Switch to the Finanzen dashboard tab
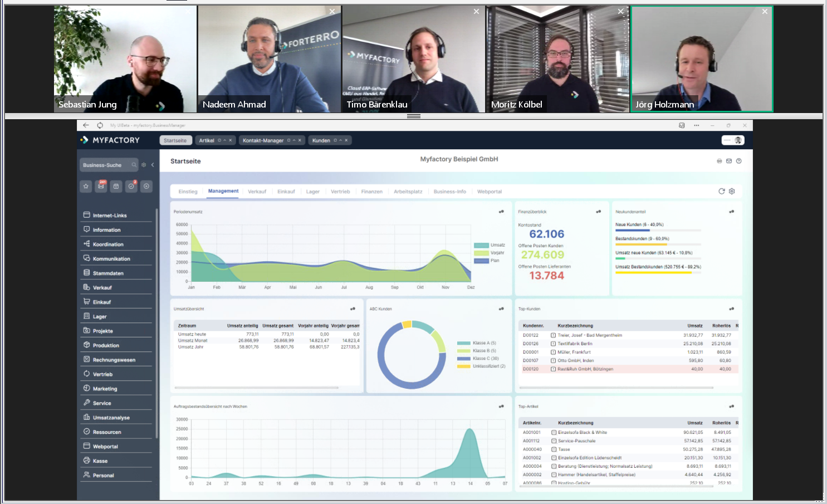Screen dimensions: 827x504 coord(371,192)
